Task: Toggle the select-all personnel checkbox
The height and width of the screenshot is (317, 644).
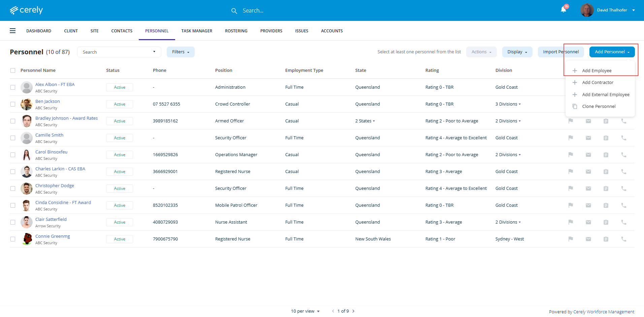Action: pos(13,70)
